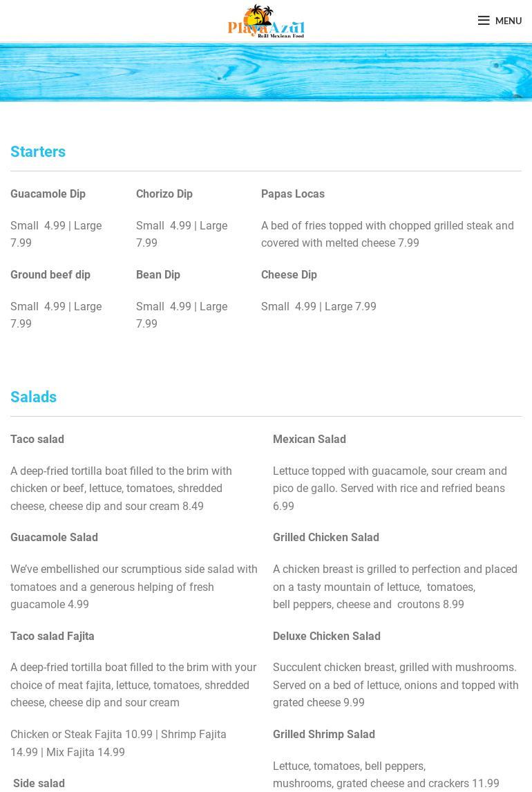Click the Grilled Shrimp Salad title
Viewport: 532px width, 792px height.
[324, 734]
